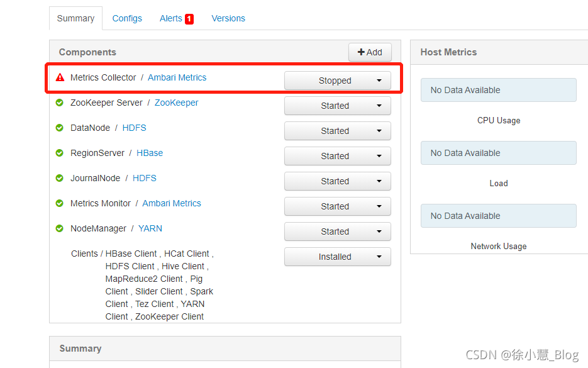
Task: Open the Installed dropdown for Clients
Action: pyautogui.click(x=338, y=257)
